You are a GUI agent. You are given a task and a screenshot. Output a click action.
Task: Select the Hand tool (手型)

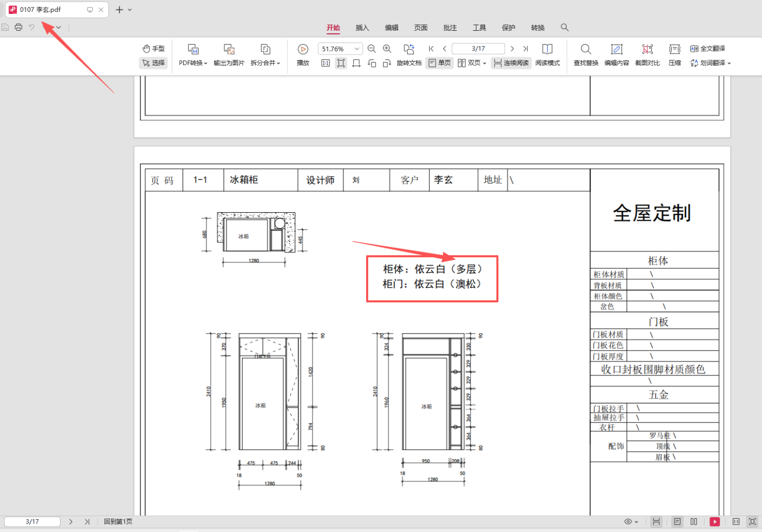pyautogui.click(x=153, y=49)
